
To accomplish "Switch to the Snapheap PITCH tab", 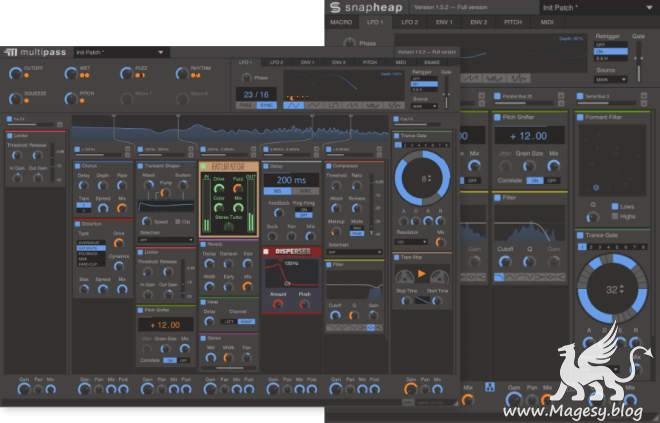I will pyautogui.click(x=513, y=22).
